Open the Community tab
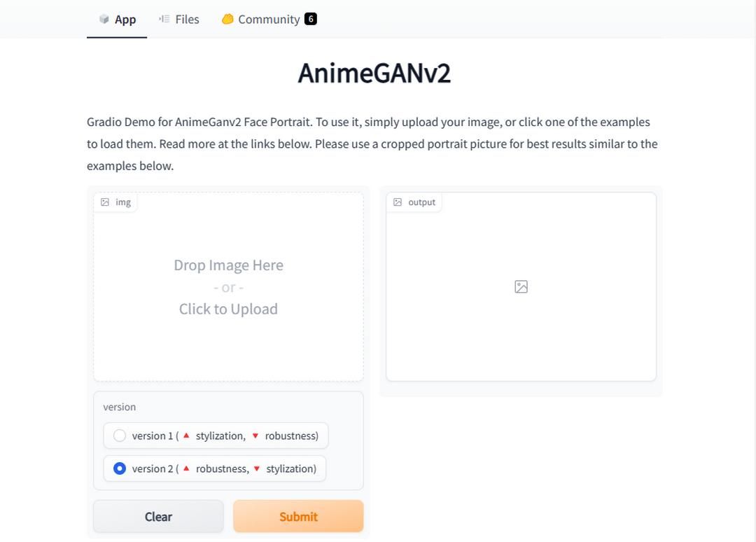Screen dimensions: 756x542 click(x=269, y=20)
